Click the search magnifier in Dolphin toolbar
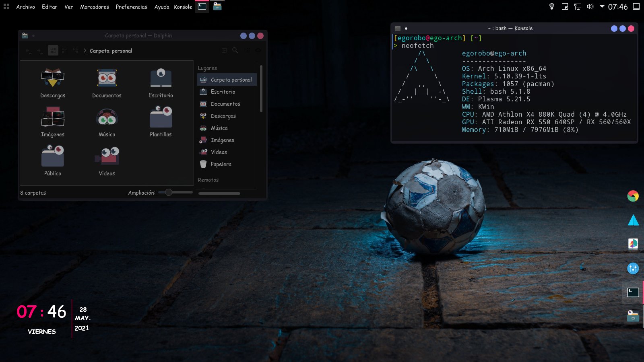The width and height of the screenshot is (644, 362). [235, 51]
